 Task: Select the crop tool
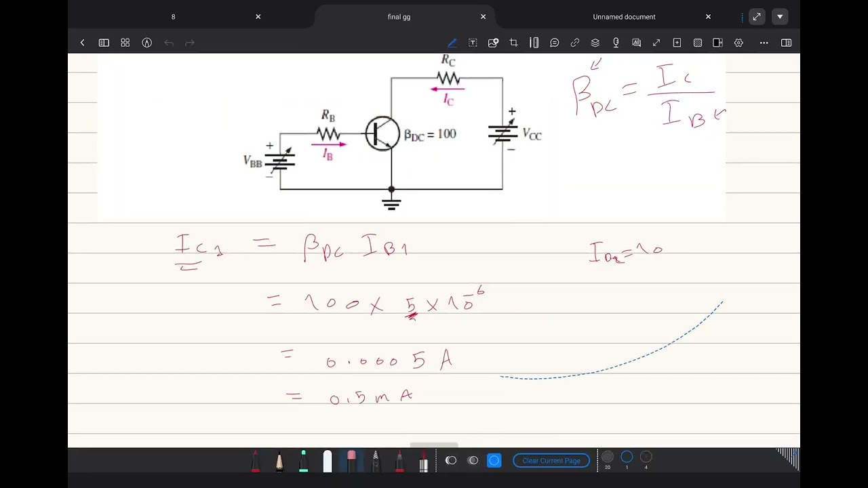click(513, 43)
